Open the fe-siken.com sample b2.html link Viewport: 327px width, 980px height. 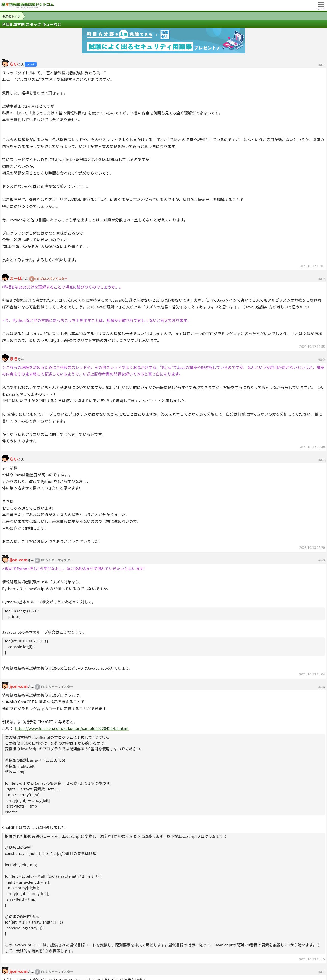tap(72, 728)
